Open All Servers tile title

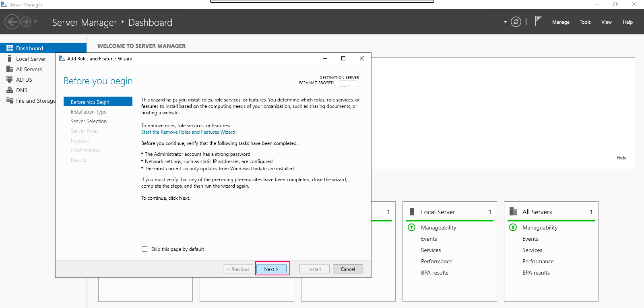point(537,212)
